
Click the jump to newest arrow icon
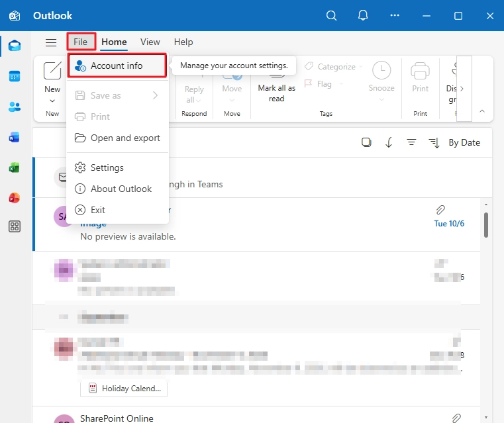coord(389,142)
